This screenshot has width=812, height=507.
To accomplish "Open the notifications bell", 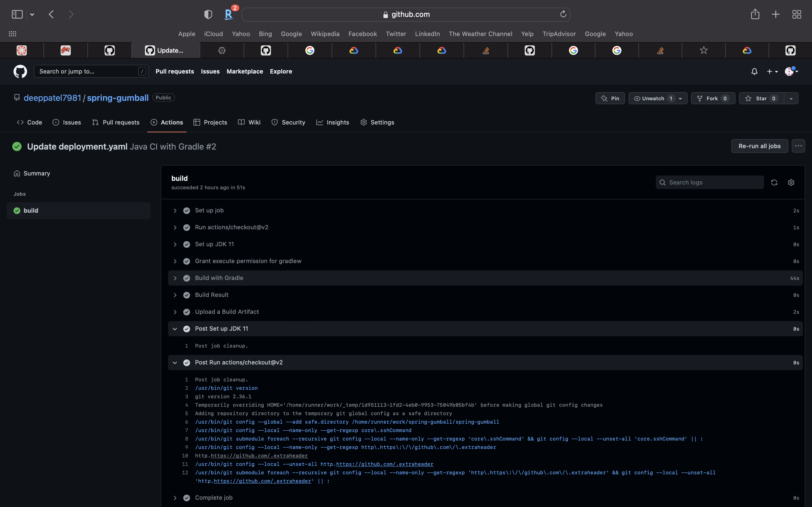I will 754,72.
